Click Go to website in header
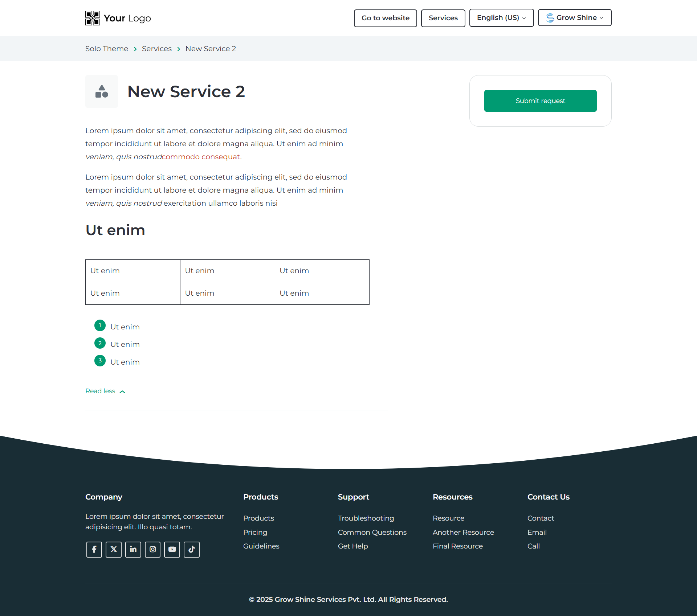The width and height of the screenshot is (697, 616). pyautogui.click(x=385, y=18)
